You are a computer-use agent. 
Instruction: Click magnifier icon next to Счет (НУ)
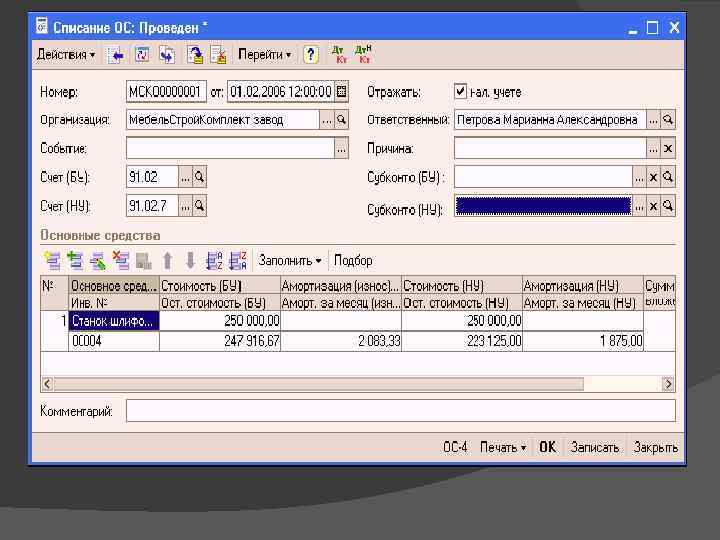tap(199, 206)
